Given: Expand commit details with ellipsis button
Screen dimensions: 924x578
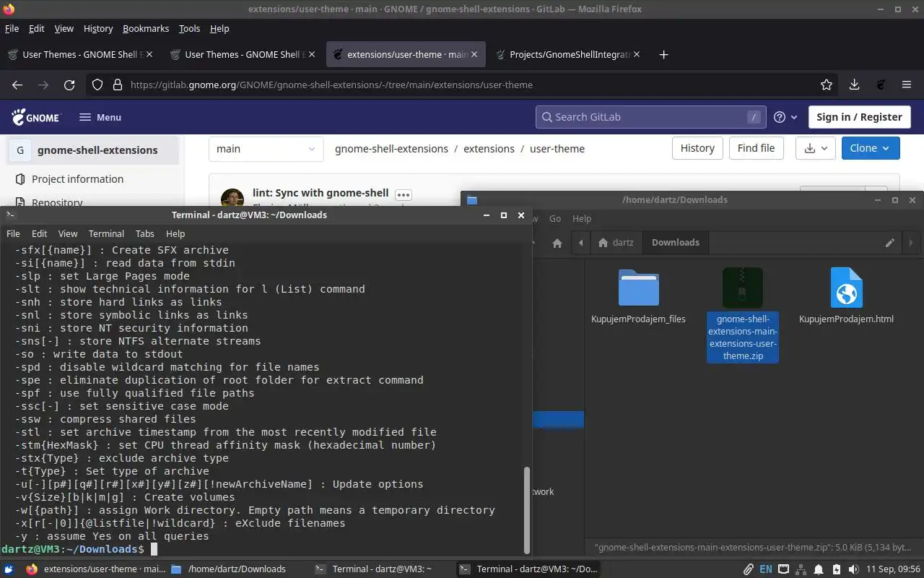Looking at the screenshot, I should click(x=403, y=194).
